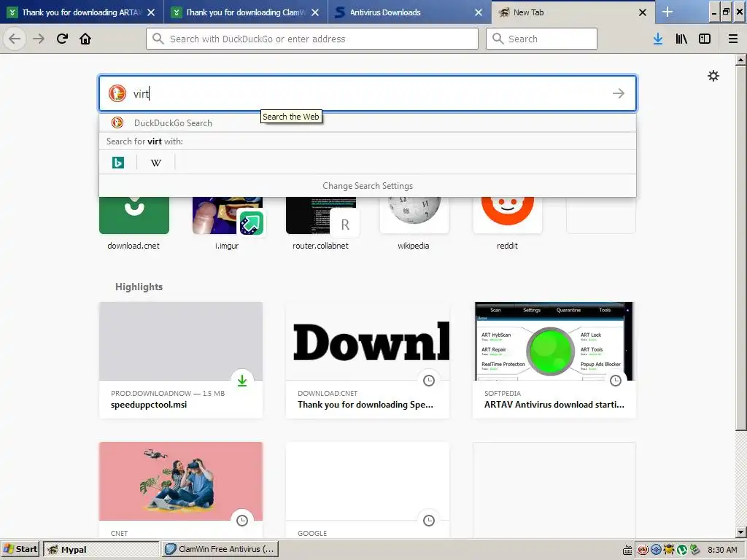Open the home page button

click(85, 39)
